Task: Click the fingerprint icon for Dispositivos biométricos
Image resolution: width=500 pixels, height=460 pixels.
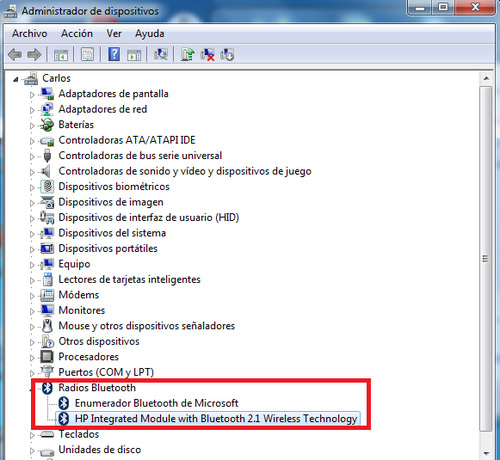Action: [47, 187]
